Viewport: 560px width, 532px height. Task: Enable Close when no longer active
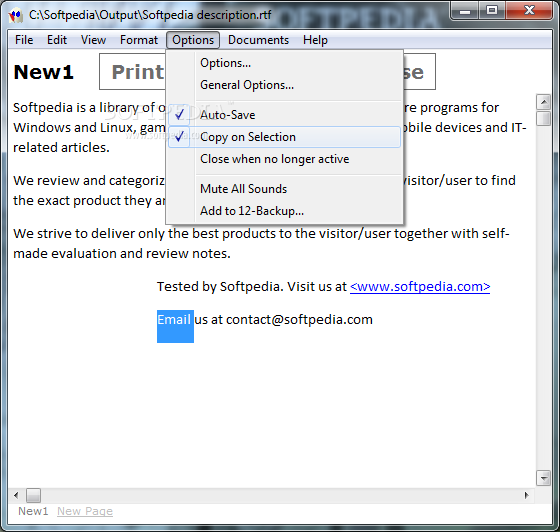tap(284, 159)
